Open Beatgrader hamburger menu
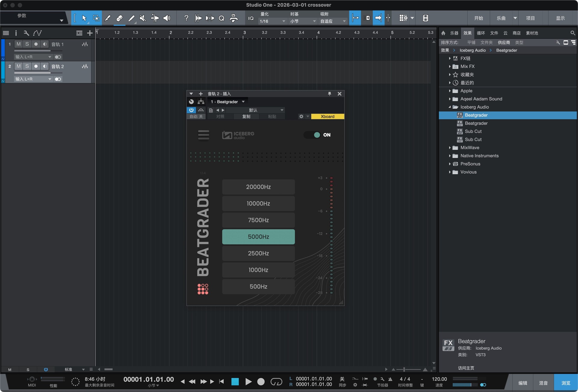Viewport: 578px width, 392px height. (x=204, y=135)
